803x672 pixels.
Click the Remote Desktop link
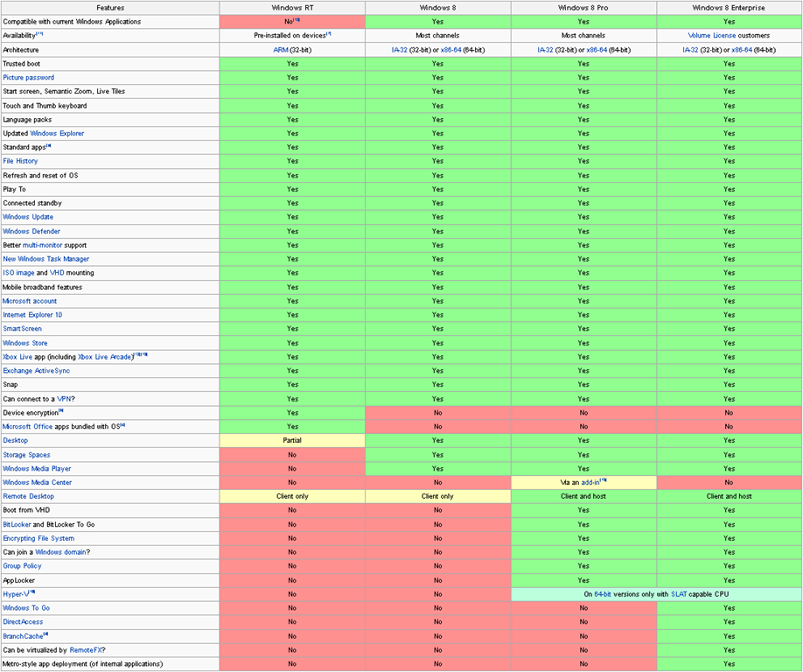28,496
